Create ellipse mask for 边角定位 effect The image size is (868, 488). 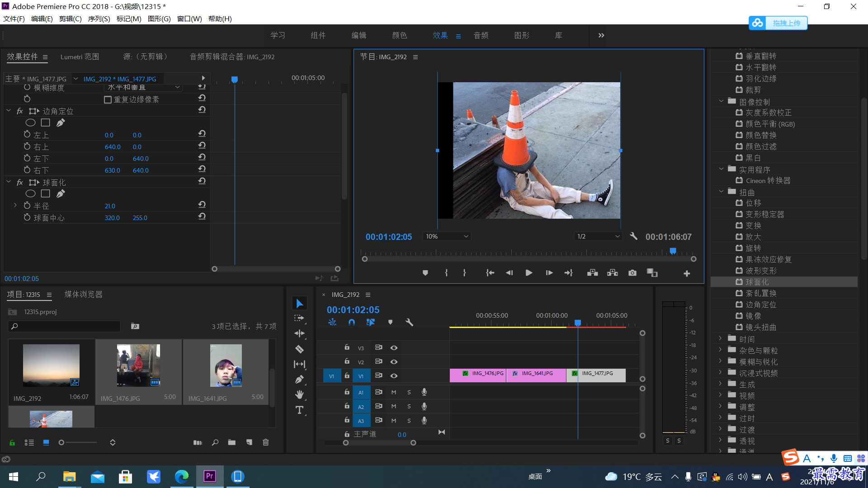point(30,123)
